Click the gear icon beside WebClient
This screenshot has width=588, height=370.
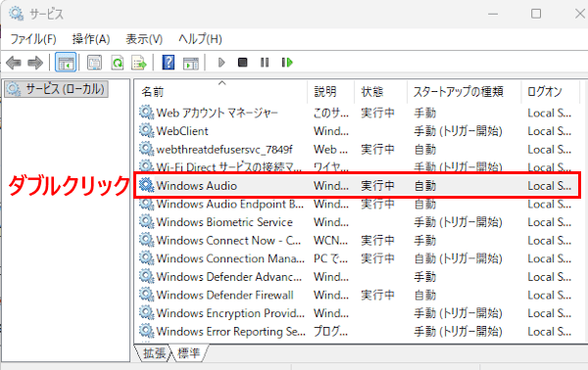(146, 131)
